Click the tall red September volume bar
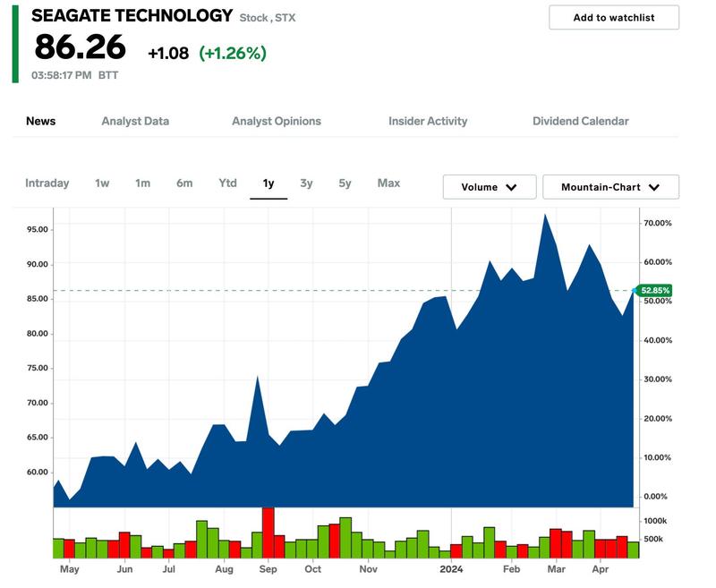The height and width of the screenshot is (588, 716). (268, 533)
